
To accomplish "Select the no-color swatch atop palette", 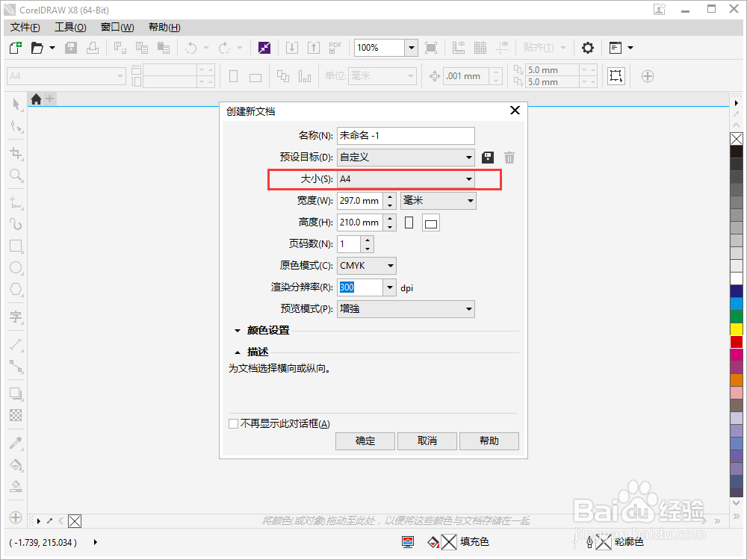I will [737, 139].
